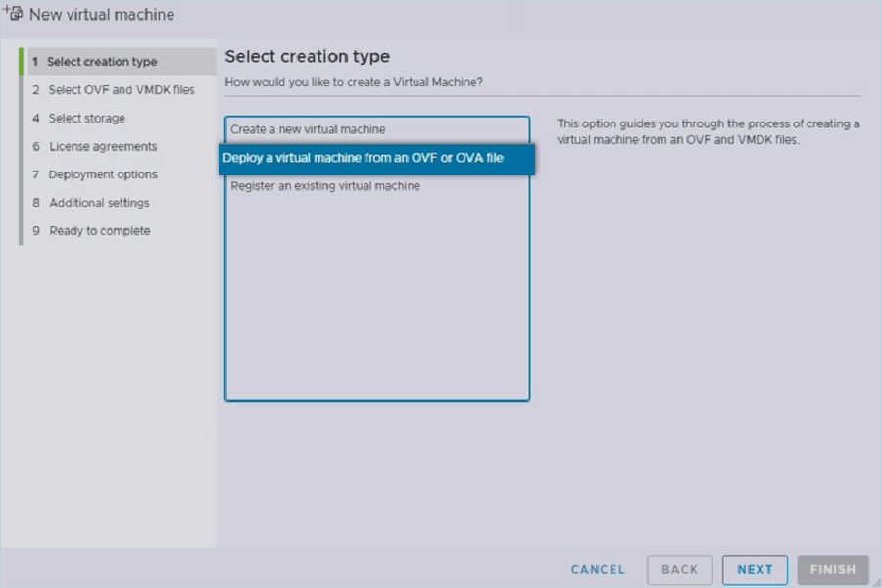Go to step 9 Ready to complete
Viewport: 882px width, 588px height.
click(x=100, y=231)
